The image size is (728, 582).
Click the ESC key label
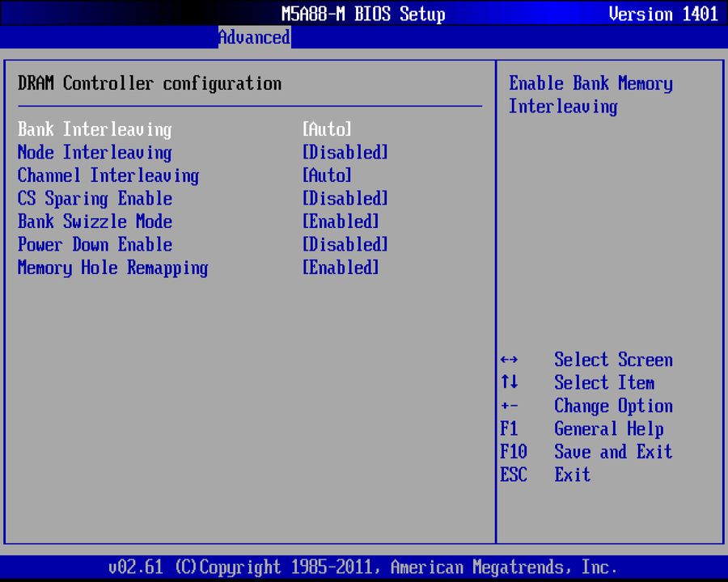[x=514, y=474]
